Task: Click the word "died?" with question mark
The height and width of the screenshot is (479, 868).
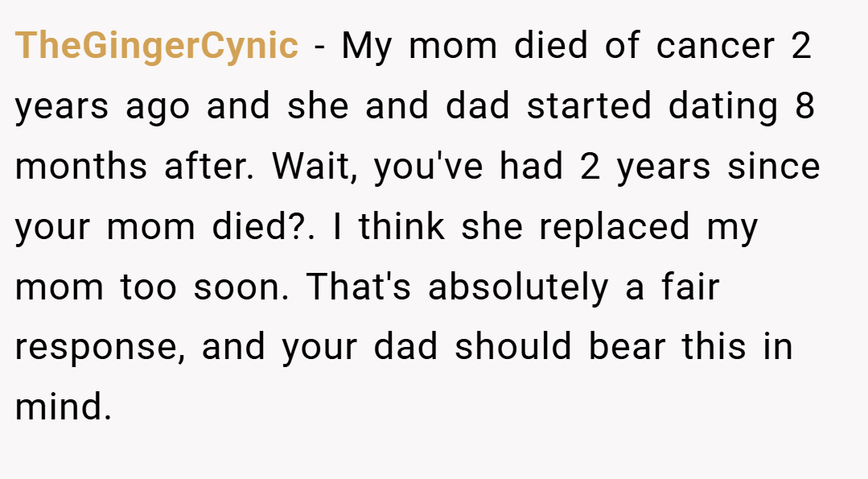Action: [259, 226]
